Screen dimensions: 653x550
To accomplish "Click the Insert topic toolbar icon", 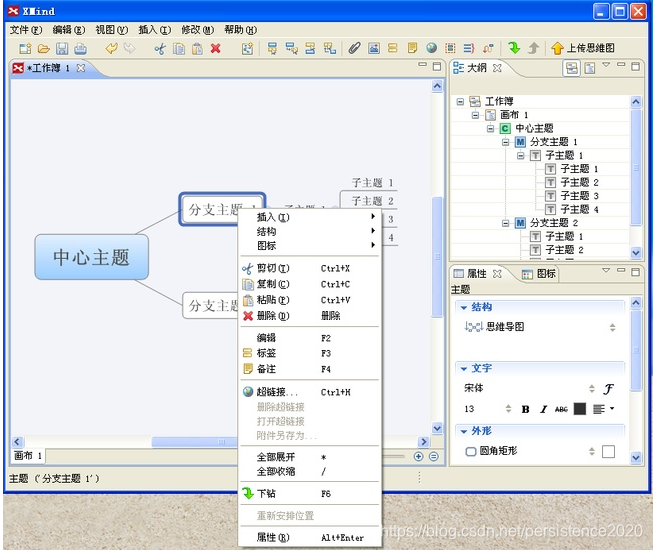I will click(x=272, y=49).
